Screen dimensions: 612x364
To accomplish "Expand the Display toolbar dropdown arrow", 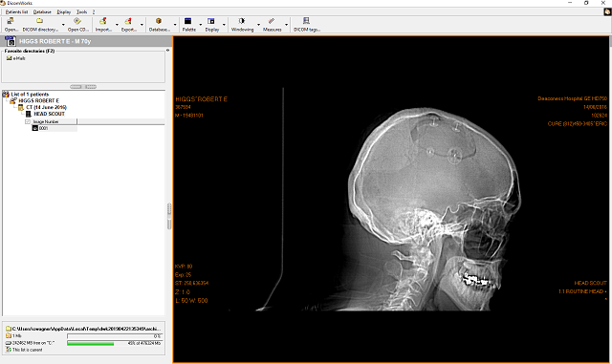I will point(224,25).
